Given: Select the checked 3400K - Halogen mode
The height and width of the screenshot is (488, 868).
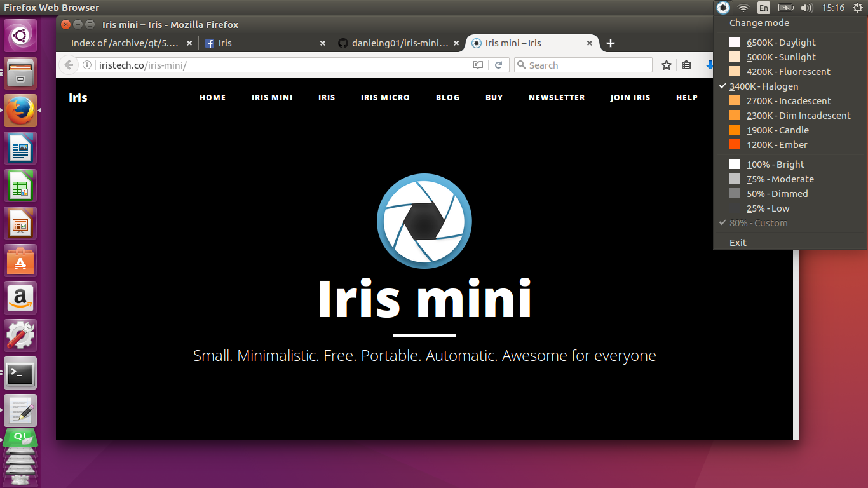Looking at the screenshot, I should click(x=790, y=86).
